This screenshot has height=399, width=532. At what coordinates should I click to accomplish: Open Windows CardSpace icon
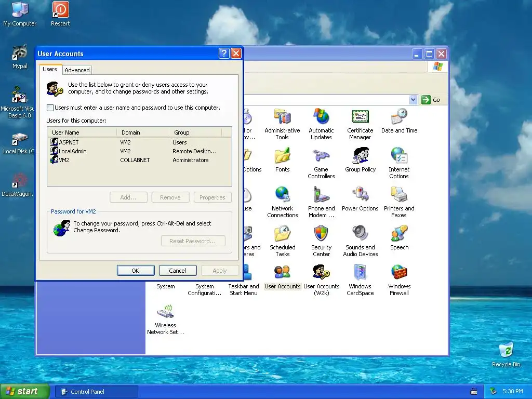click(x=360, y=280)
